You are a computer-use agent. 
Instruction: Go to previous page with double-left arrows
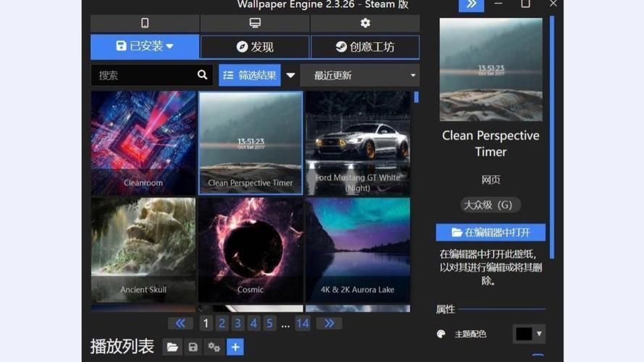180,324
